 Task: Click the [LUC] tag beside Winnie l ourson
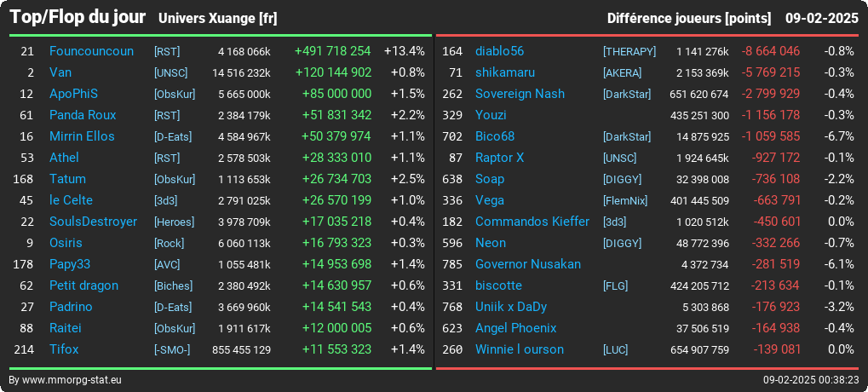point(615,350)
